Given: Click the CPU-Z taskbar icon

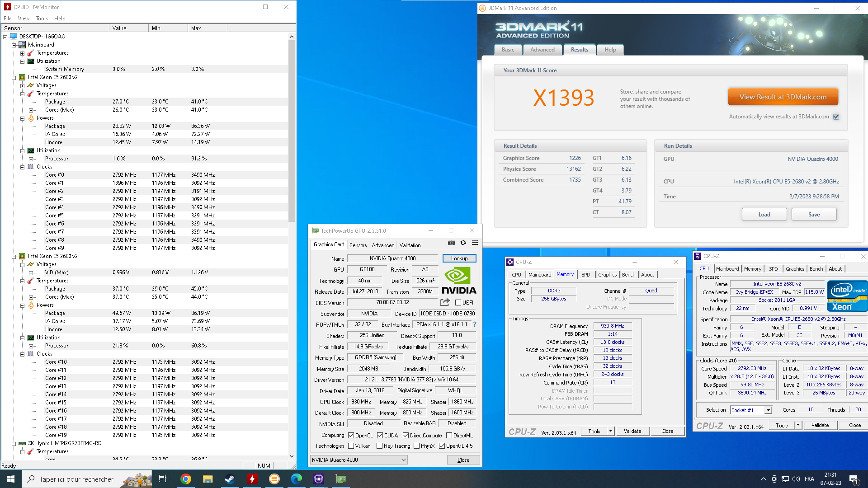Looking at the screenshot, I should pyautogui.click(x=319, y=479).
